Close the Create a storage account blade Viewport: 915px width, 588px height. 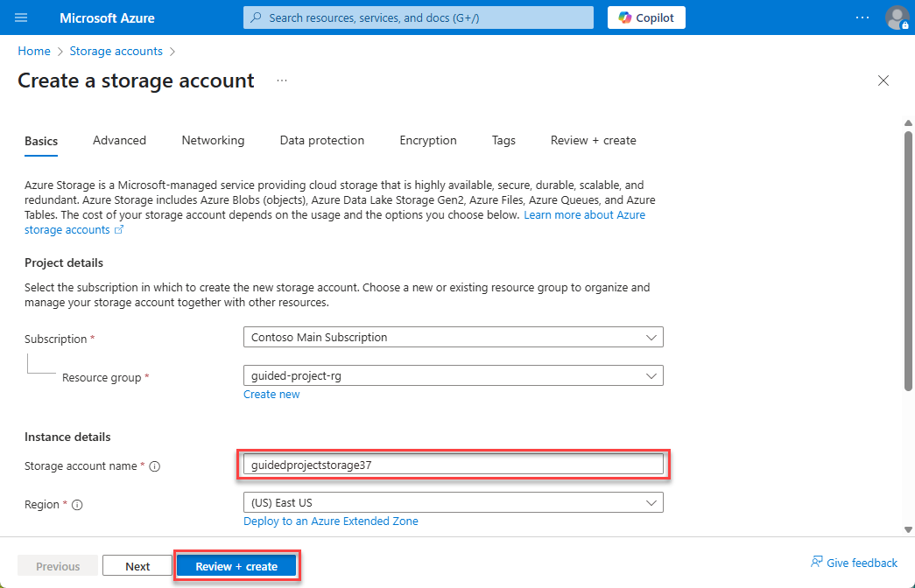883,80
